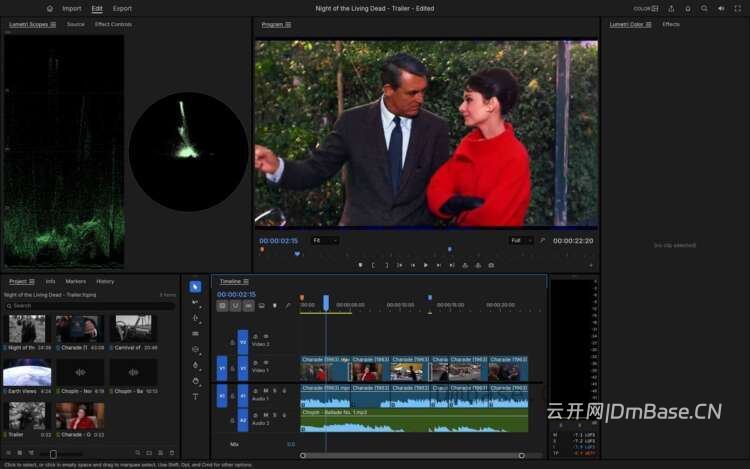Select the Ripple Edit tool
Screen dimensions: 750x469
[x=195, y=318]
